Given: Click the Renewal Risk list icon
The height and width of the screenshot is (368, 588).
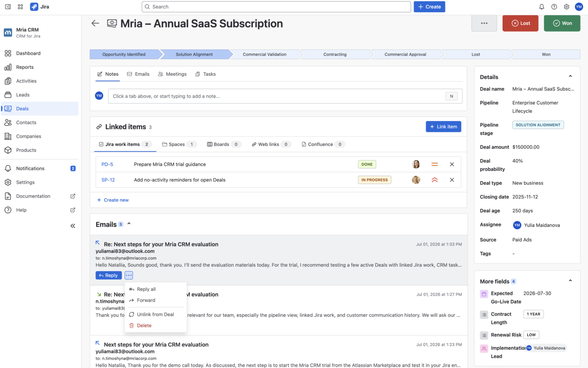Looking at the screenshot, I should [x=484, y=335].
